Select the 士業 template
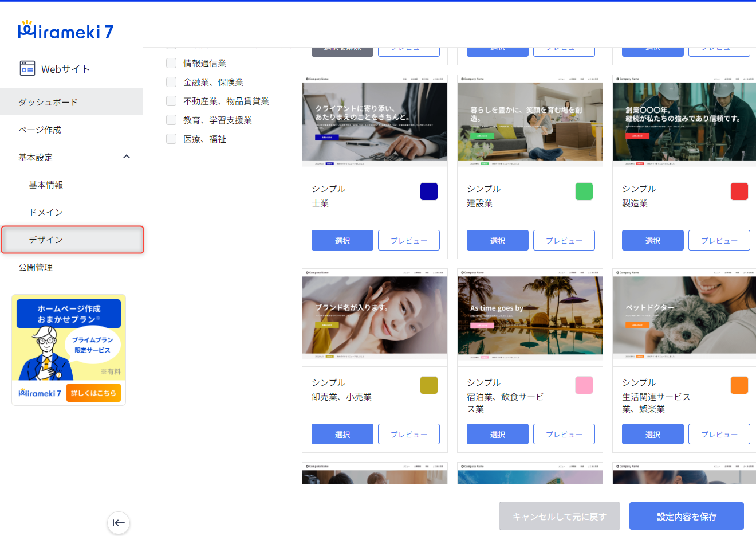 coord(342,240)
